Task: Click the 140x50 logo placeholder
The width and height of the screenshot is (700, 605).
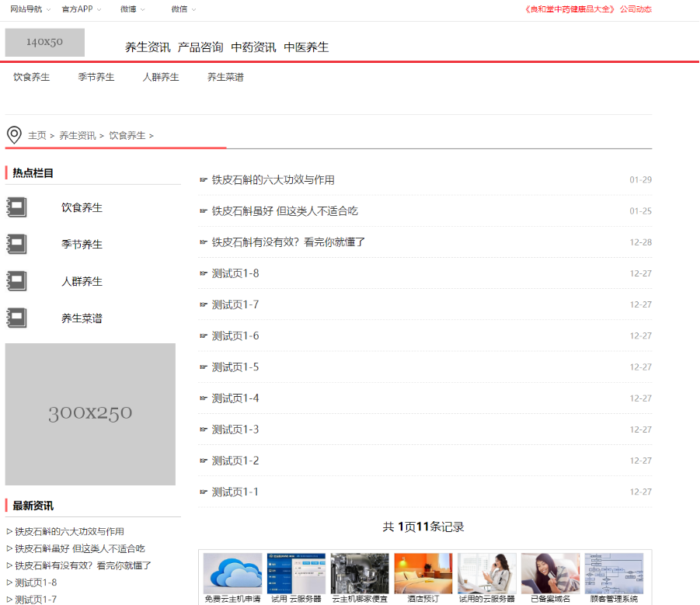Action: (x=44, y=43)
